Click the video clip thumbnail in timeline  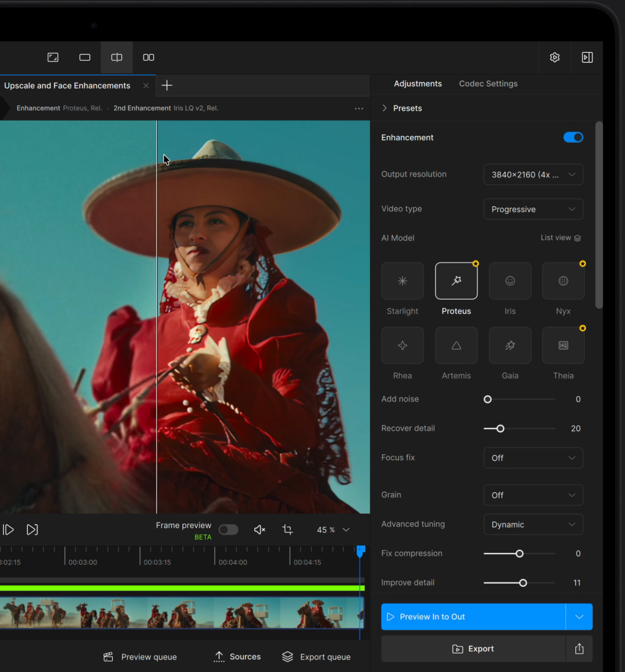coord(184,613)
